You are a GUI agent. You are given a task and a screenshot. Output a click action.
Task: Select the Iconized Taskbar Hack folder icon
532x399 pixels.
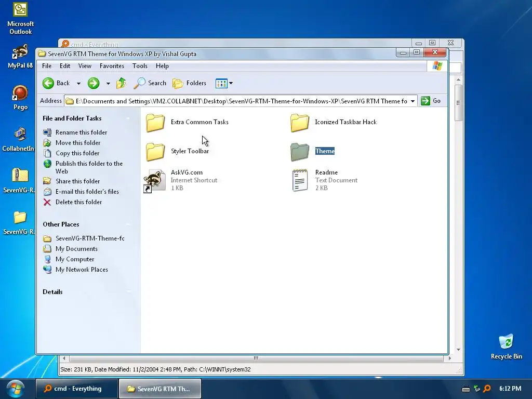300,123
